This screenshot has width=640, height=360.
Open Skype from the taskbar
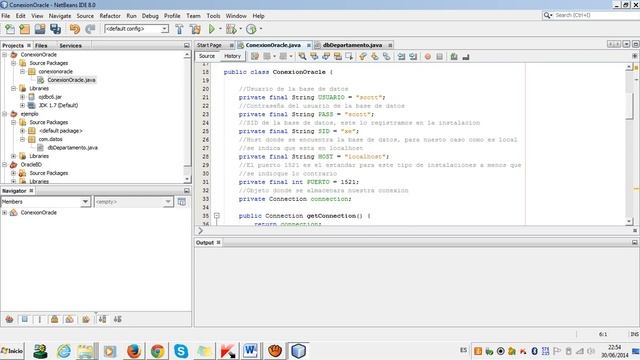[181, 351]
